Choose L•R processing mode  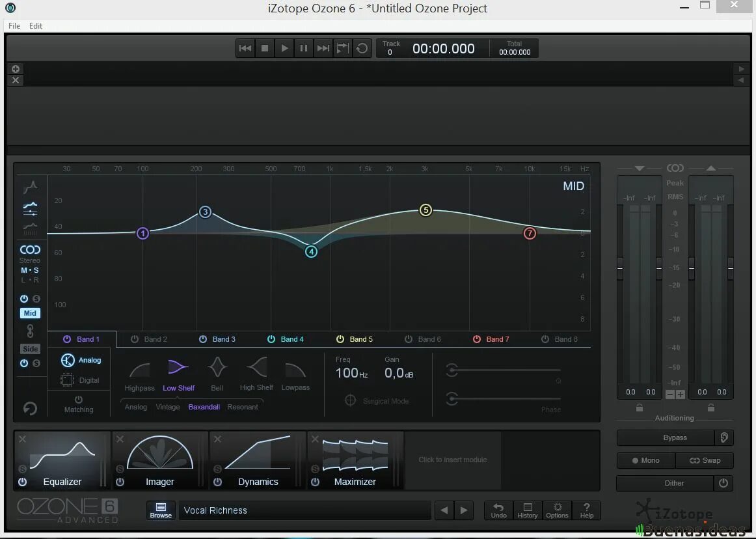[30, 280]
